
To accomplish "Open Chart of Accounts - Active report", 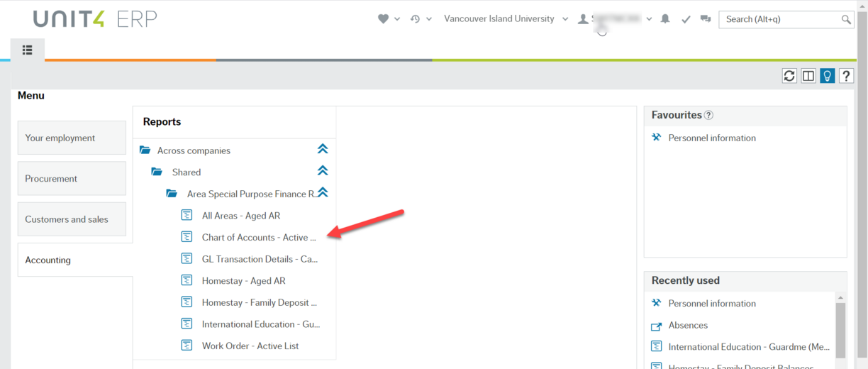I will click(x=259, y=237).
